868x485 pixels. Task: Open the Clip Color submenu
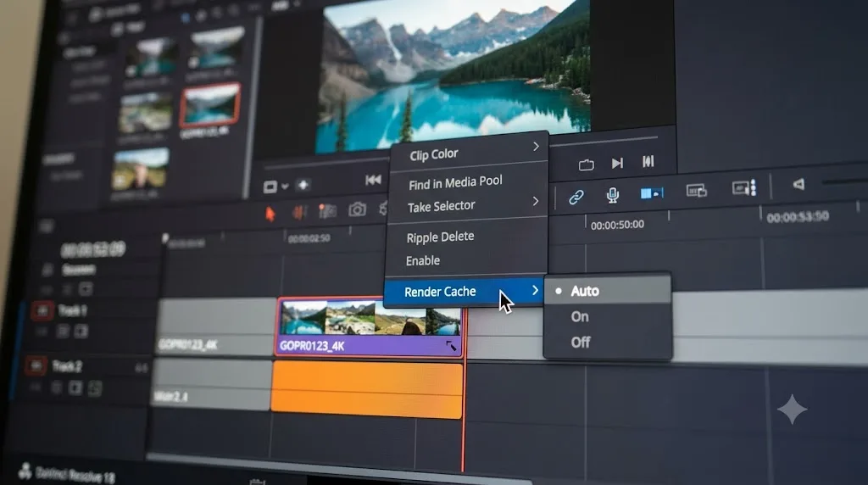[470, 150]
